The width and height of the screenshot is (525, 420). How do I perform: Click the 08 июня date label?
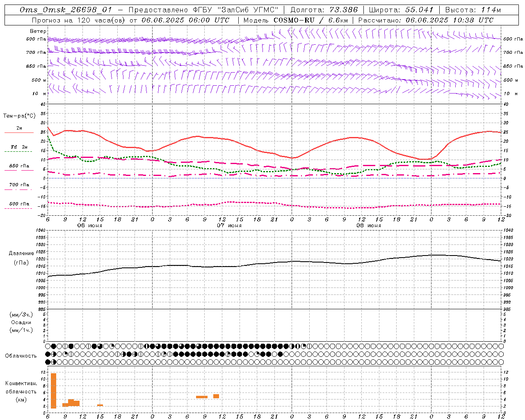coord(369,226)
